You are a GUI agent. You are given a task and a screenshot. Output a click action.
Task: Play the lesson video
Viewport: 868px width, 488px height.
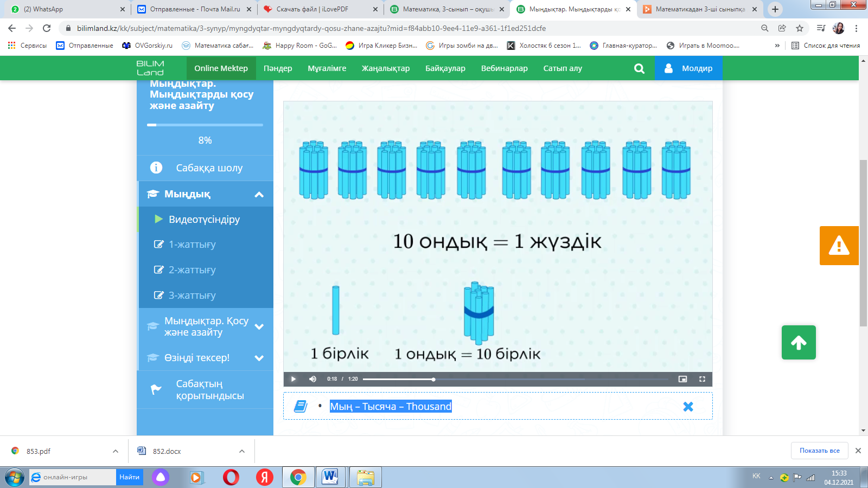pos(293,379)
